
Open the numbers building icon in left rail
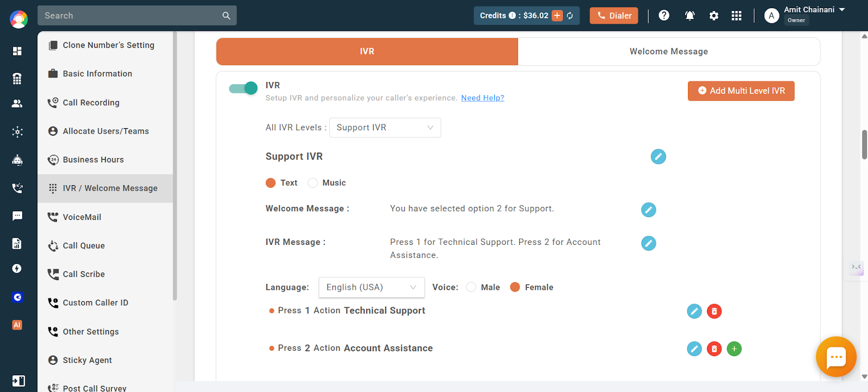[x=17, y=79]
